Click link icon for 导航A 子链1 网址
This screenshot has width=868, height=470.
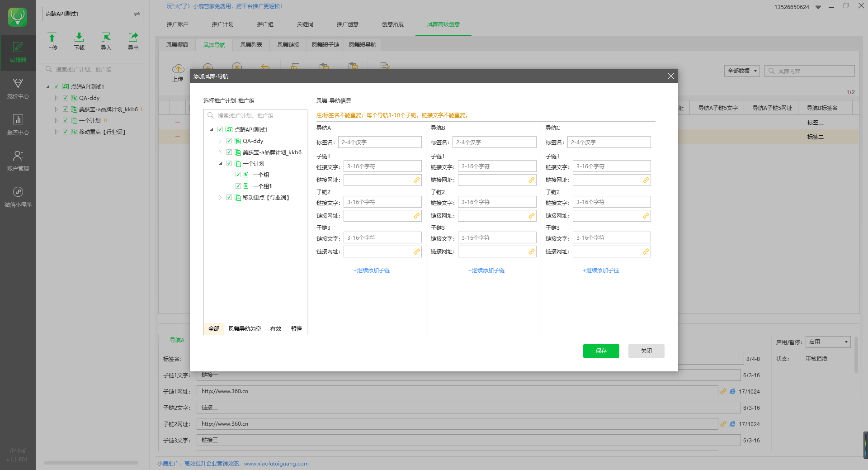417,180
